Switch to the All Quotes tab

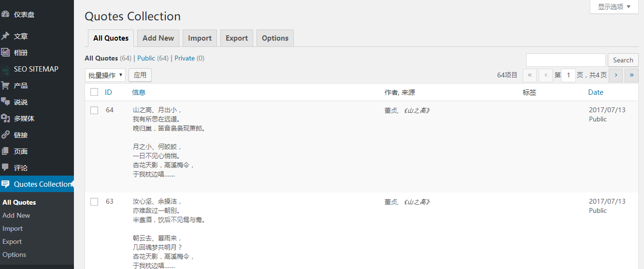coord(111,38)
